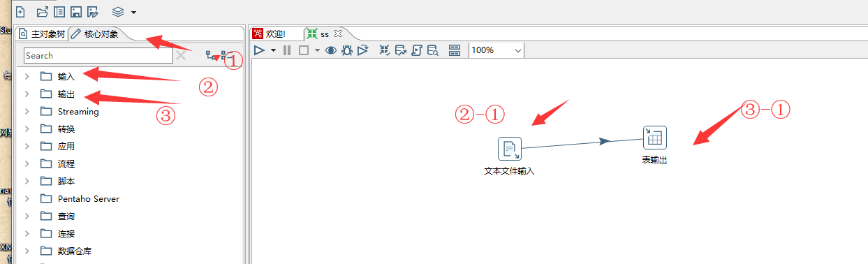Click the Stop transformation icon
Screen dimensions: 868x264
pyautogui.click(x=304, y=50)
